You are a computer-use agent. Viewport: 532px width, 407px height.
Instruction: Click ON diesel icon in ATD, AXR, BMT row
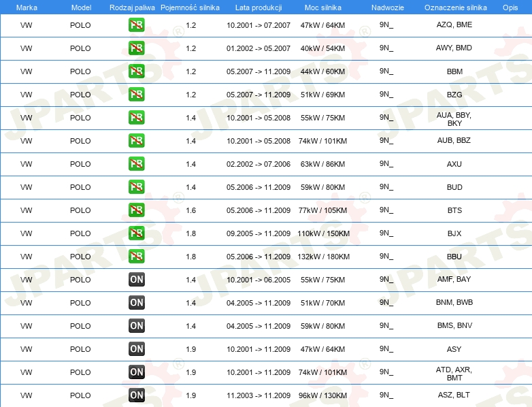click(x=136, y=372)
